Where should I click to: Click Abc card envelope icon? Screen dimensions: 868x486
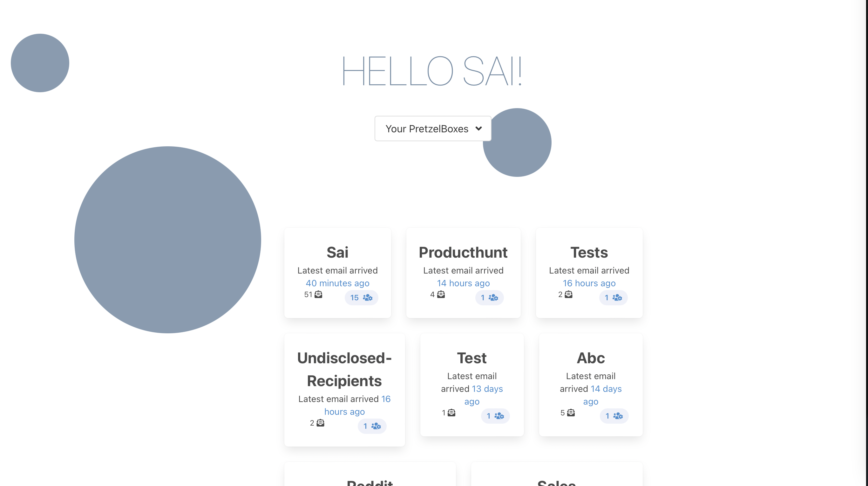pyautogui.click(x=571, y=413)
